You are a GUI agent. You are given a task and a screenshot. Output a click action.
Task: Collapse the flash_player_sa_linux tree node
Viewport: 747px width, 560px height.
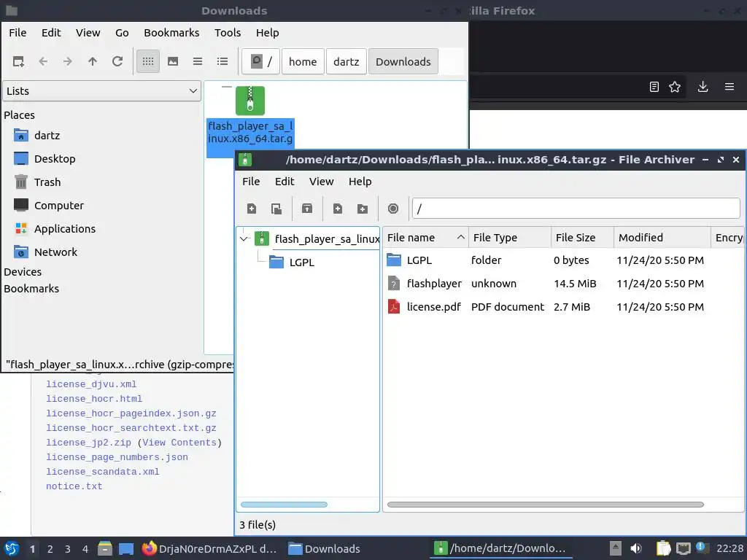click(x=244, y=238)
